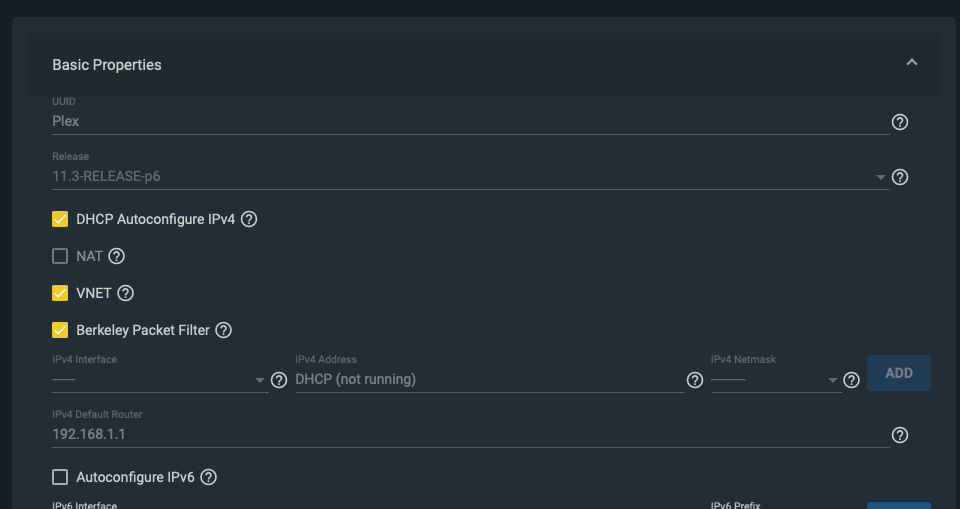Collapse the Basic Properties section
The width and height of the screenshot is (960, 509).
click(912, 62)
